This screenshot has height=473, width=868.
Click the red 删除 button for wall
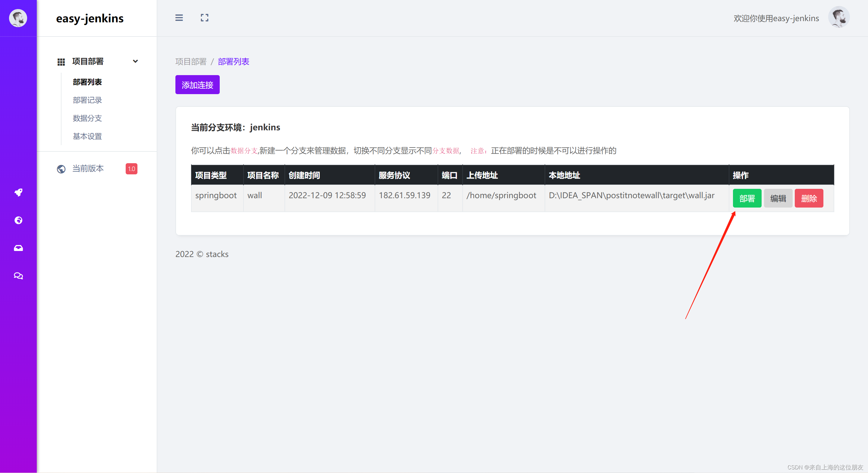pyautogui.click(x=809, y=198)
